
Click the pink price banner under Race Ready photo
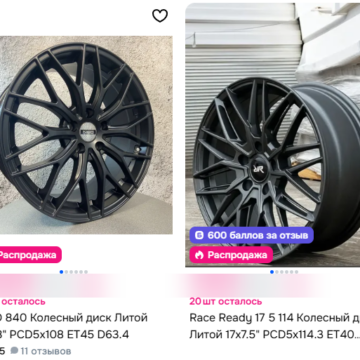tap(250, 286)
